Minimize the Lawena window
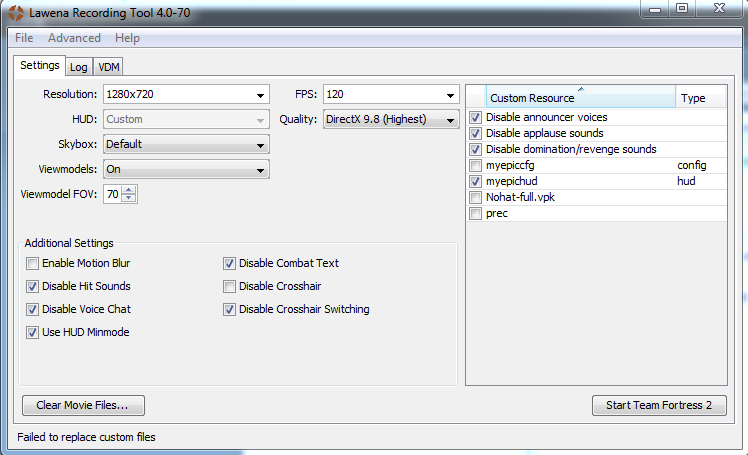Image resolution: width=748 pixels, height=455 pixels. tap(654, 9)
